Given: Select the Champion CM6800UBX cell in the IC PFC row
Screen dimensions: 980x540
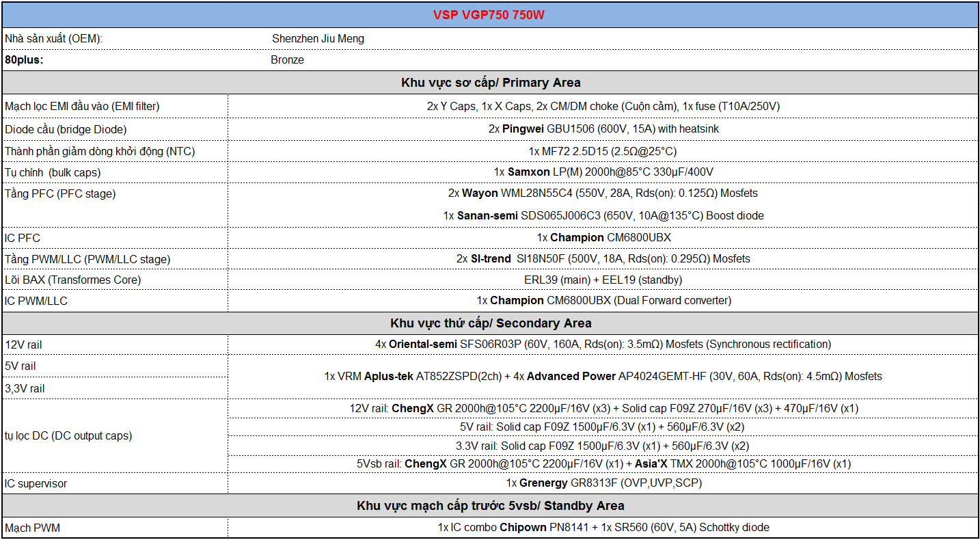Looking at the screenshot, I should point(603,238).
